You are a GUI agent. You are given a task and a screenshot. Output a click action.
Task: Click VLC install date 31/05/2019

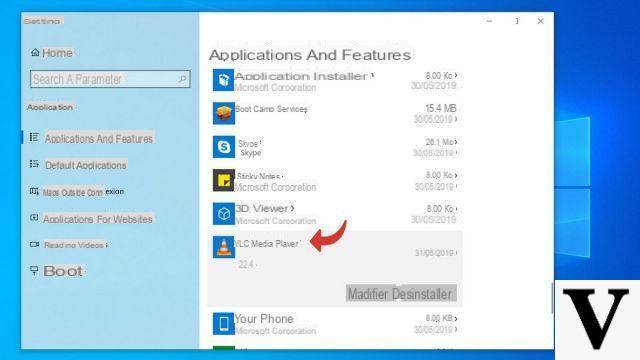(x=434, y=253)
